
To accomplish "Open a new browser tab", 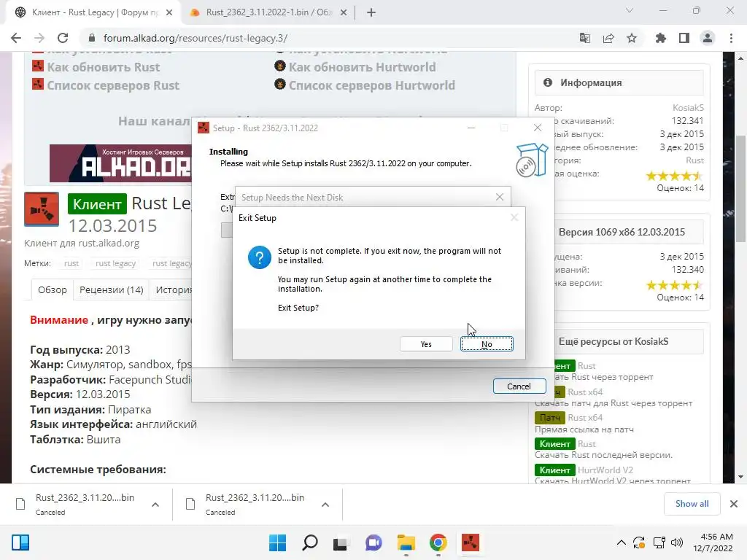I will click(371, 12).
